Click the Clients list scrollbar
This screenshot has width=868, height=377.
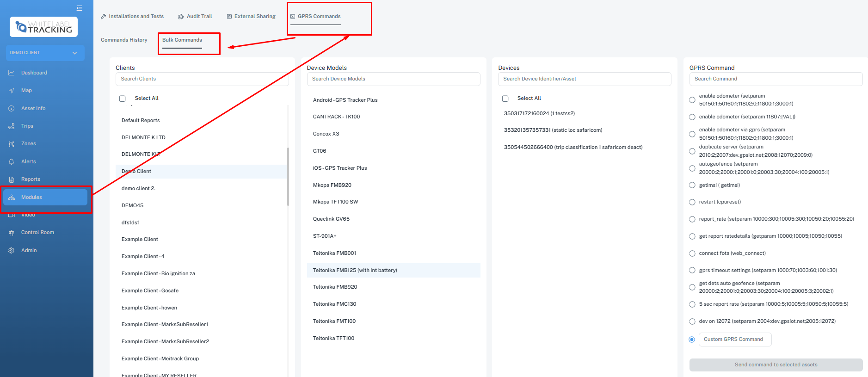(288, 176)
